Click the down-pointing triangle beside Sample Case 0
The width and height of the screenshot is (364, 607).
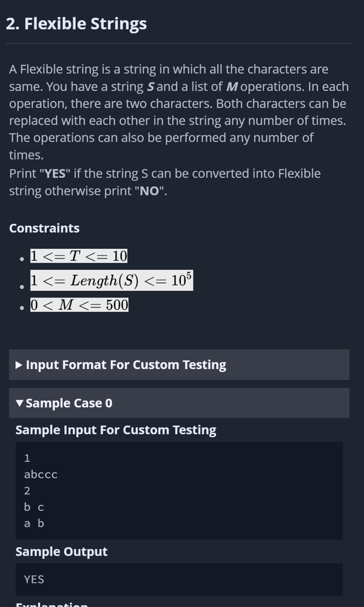coord(19,404)
